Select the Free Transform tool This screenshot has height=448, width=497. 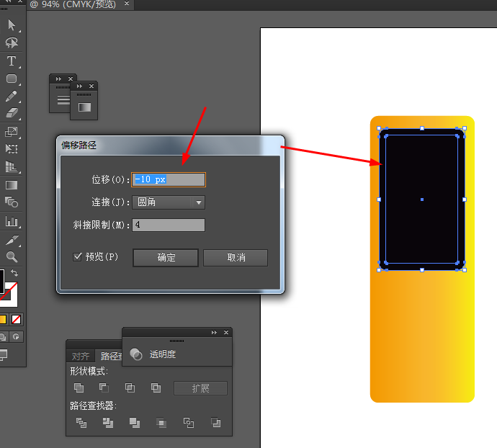tap(12, 148)
